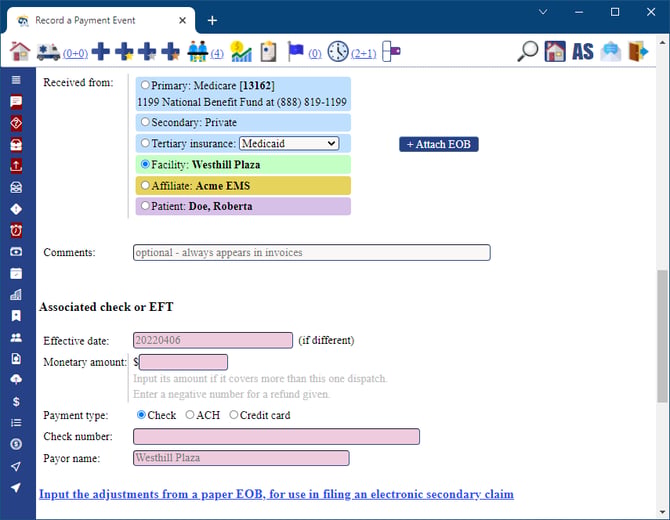Click the Effective date field
The height and width of the screenshot is (520, 670).
click(x=213, y=341)
